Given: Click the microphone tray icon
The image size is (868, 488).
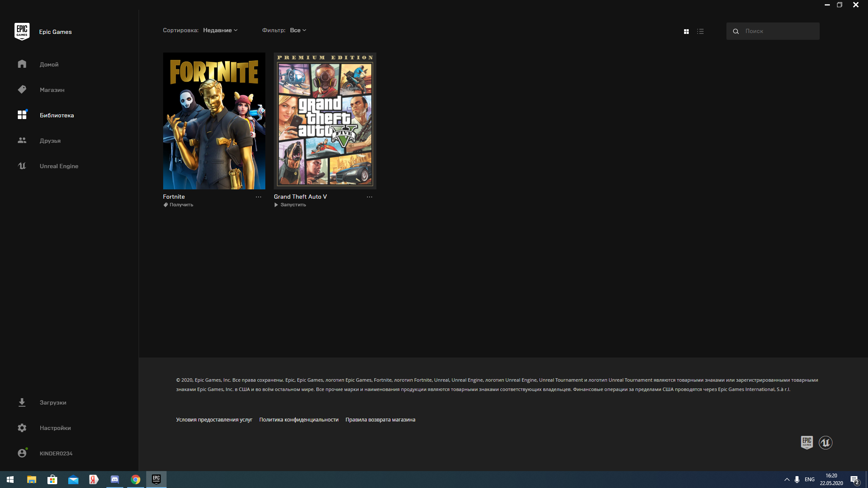Looking at the screenshot, I should [x=797, y=480].
